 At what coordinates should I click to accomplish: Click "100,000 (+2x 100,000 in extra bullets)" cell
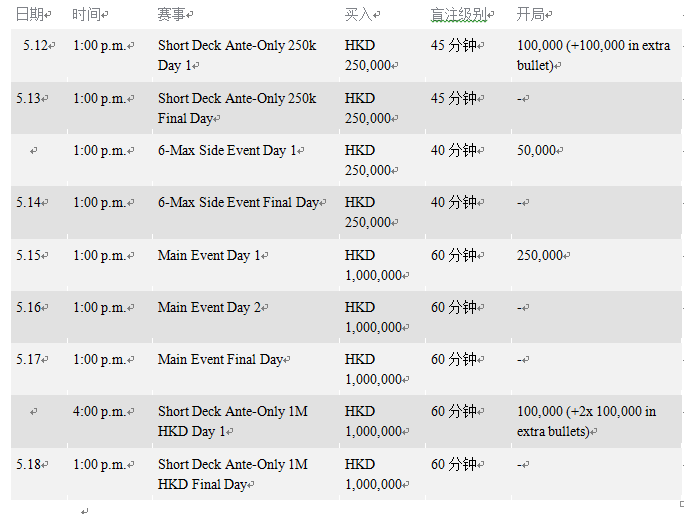coord(586,421)
